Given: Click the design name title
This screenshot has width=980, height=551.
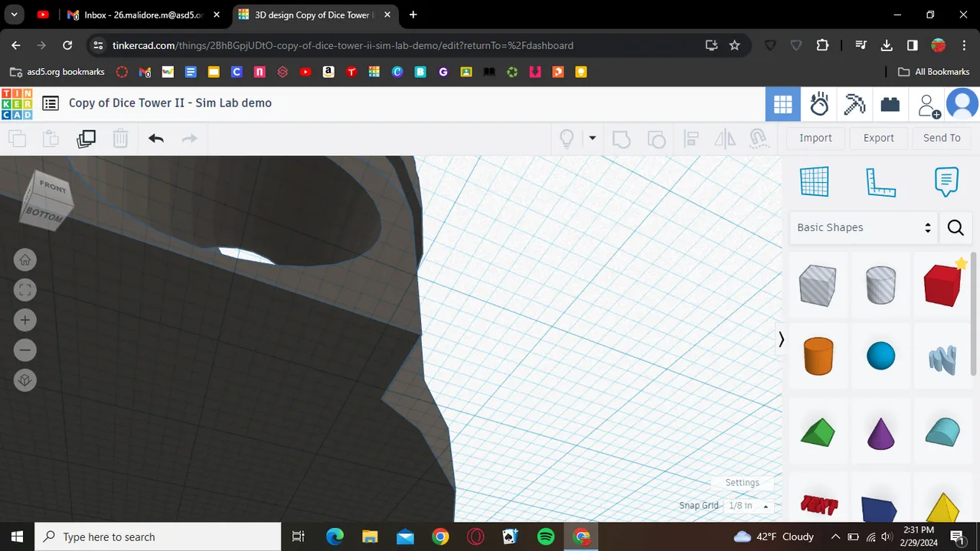Looking at the screenshot, I should point(170,103).
